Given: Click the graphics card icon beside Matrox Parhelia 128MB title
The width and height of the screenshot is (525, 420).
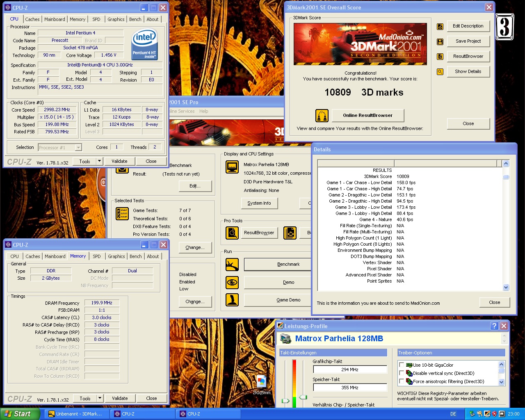Looking at the screenshot, I should (285, 339).
